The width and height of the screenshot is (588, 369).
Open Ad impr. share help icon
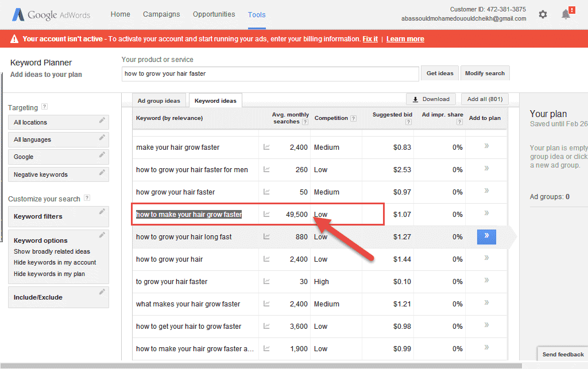459,122
